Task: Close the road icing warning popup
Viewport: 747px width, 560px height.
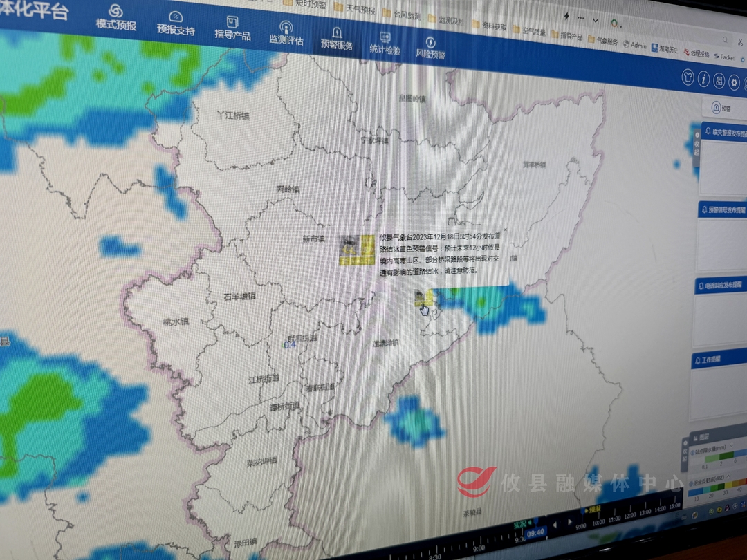Action: pyautogui.click(x=505, y=230)
